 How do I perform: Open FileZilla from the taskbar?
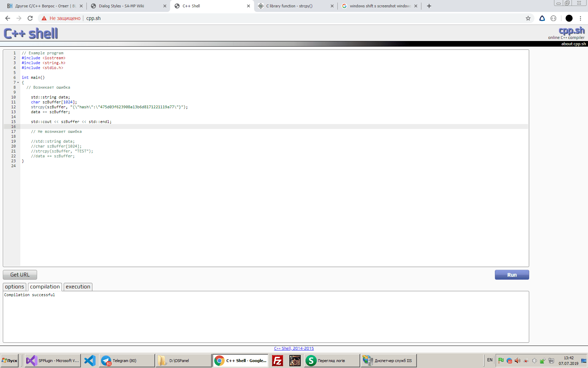coord(278,360)
